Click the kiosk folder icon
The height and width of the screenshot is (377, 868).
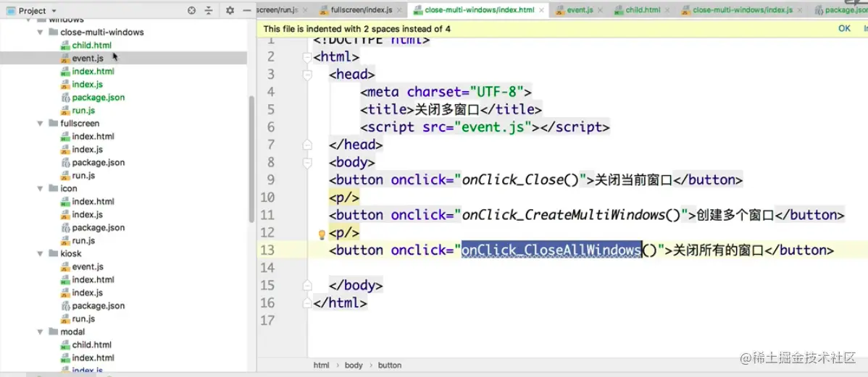[x=53, y=254]
